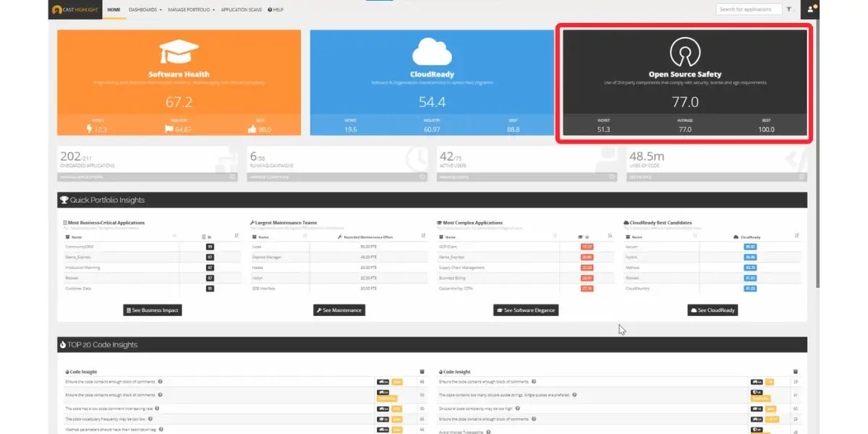Click the CloudReady score 54.4
The height and width of the screenshot is (434, 868).
point(432,103)
